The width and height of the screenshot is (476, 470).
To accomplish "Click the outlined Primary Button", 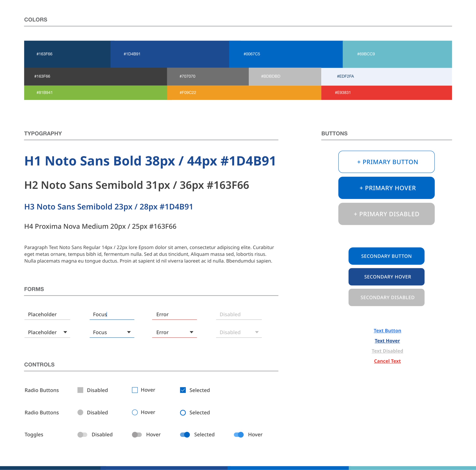I will (386, 162).
